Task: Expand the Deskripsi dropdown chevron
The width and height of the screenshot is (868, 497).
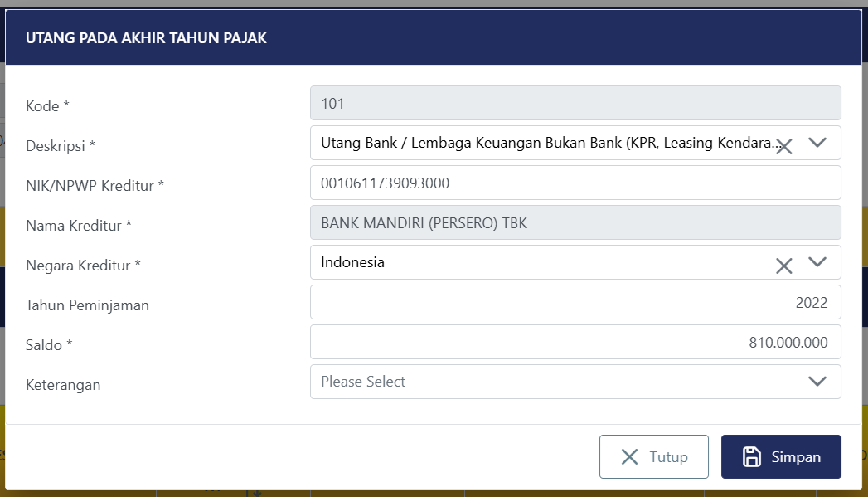Action: 817,143
